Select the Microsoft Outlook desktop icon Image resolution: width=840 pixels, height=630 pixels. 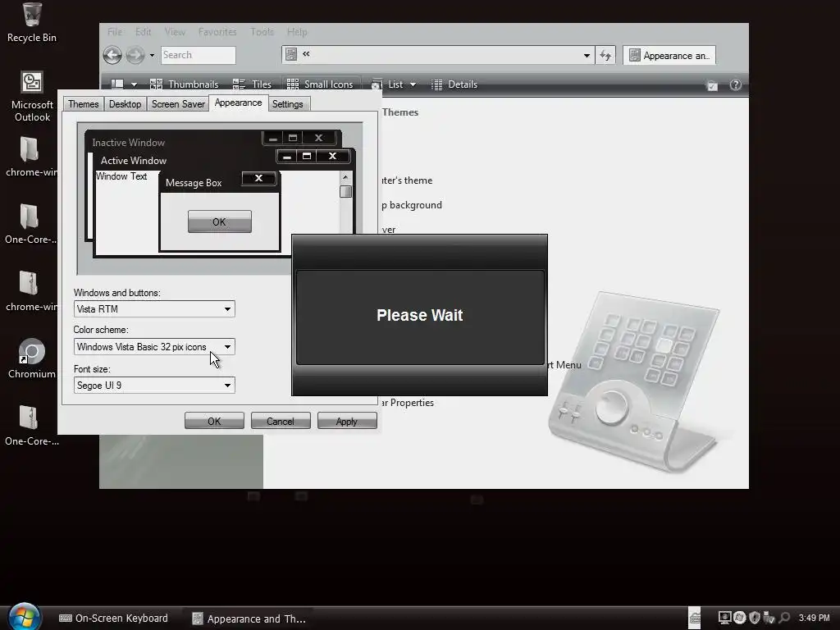(32, 97)
